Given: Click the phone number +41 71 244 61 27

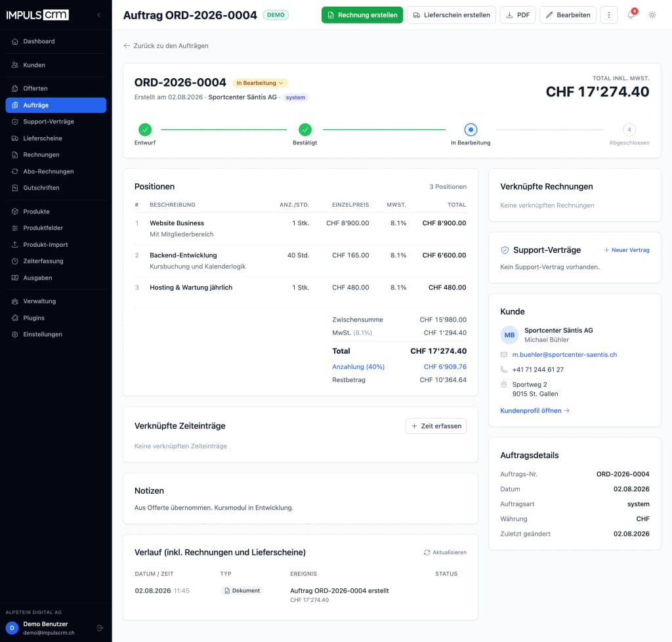Looking at the screenshot, I should coord(538,370).
